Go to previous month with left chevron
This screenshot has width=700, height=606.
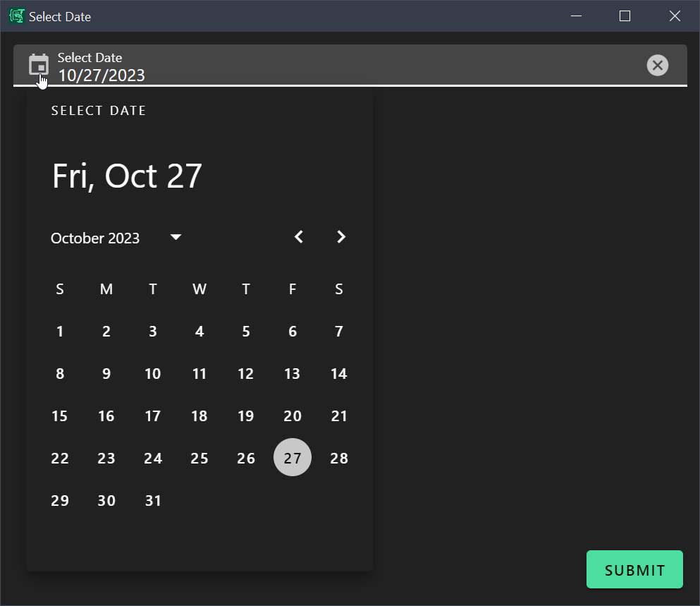coord(299,237)
